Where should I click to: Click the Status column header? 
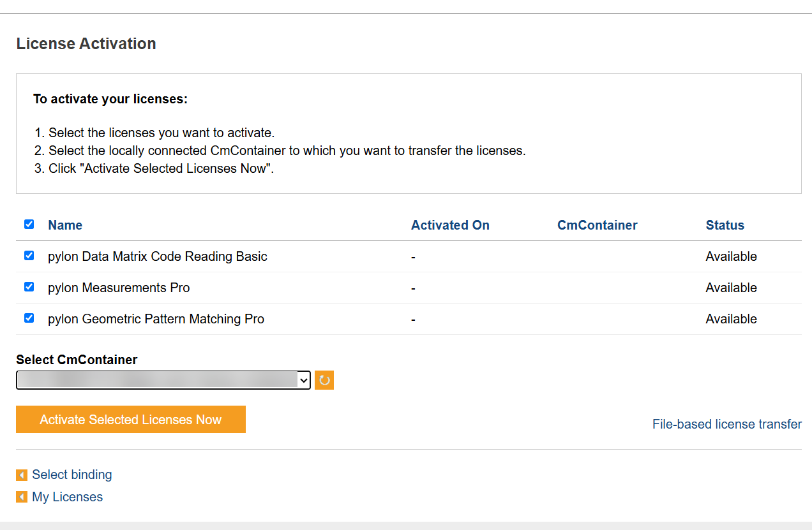tap(725, 225)
